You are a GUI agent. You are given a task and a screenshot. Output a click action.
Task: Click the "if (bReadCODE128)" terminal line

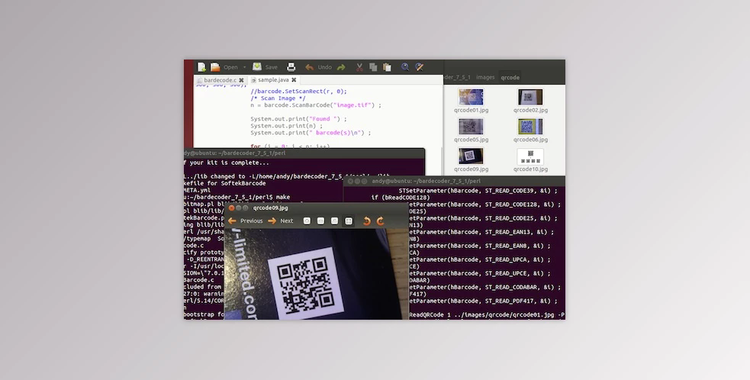pos(400,197)
